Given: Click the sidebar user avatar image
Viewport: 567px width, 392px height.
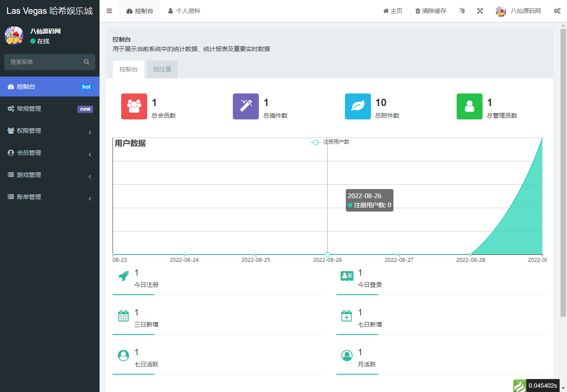Looking at the screenshot, I should pos(14,35).
